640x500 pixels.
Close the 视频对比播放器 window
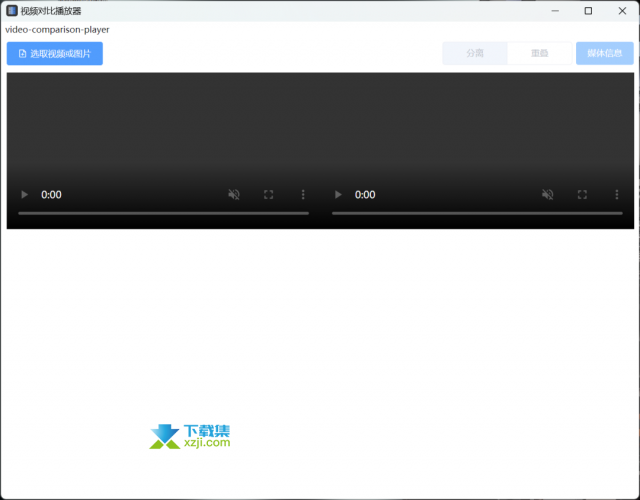click(622, 11)
